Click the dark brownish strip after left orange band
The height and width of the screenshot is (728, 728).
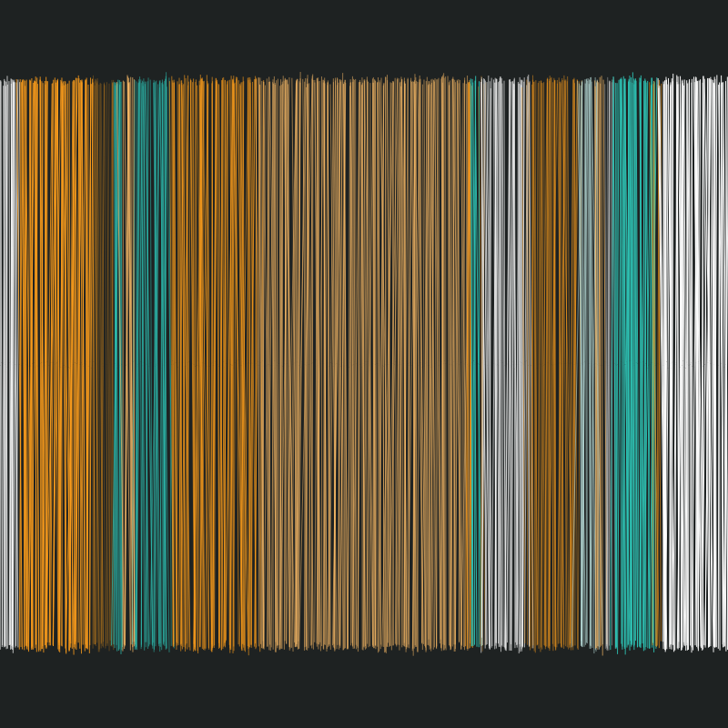100,364
